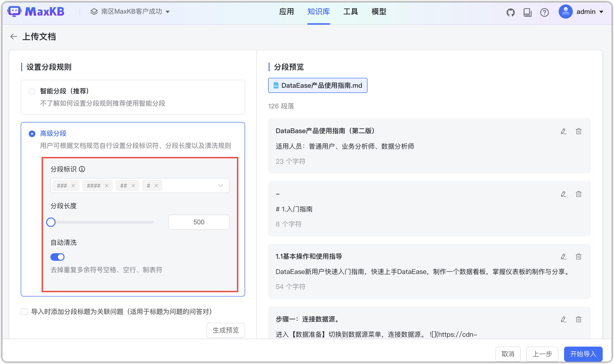Click the 适用人员 description line
The height and width of the screenshot is (364, 614).
point(345,146)
